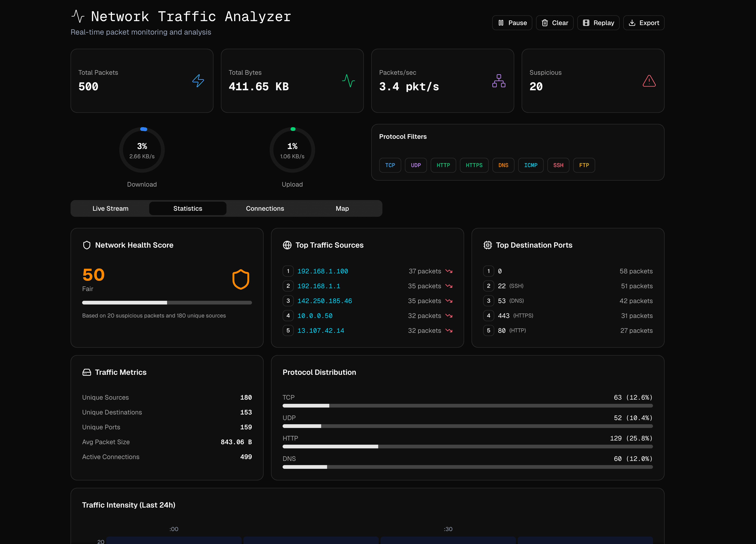Open the IP link 10.0.0.50
Image resolution: width=756 pixels, height=544 pixels.
315,316
